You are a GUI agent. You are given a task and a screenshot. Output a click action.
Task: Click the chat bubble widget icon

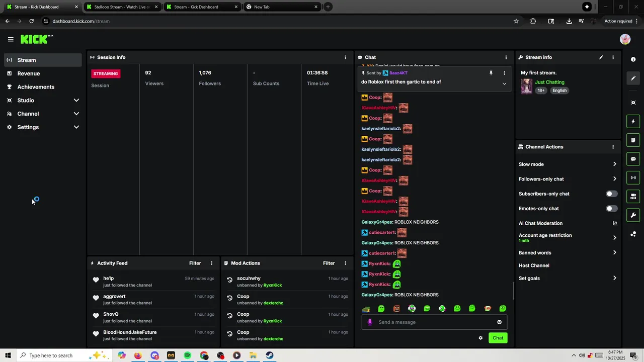click(x=633, y=159)
